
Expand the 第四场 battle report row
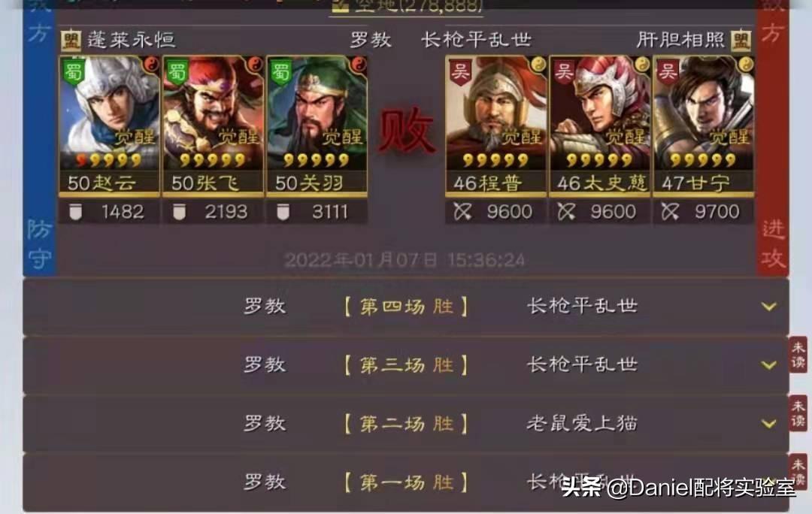(x=405, y=307)
